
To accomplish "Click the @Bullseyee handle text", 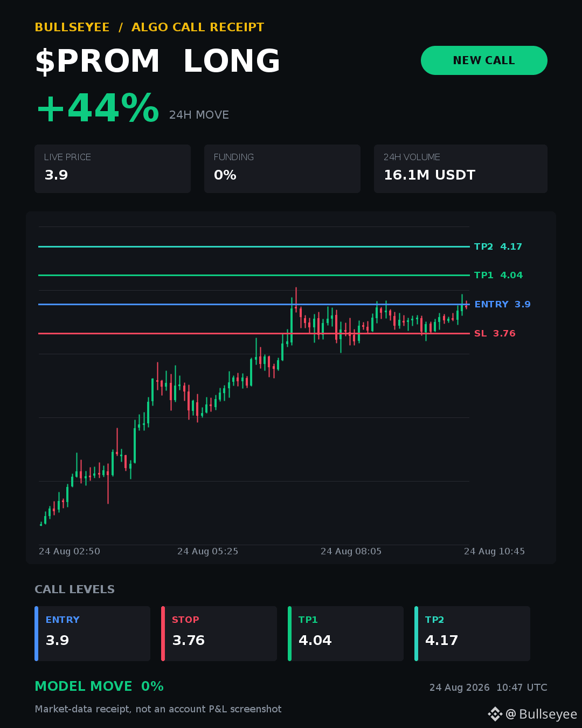I will 542,715.
